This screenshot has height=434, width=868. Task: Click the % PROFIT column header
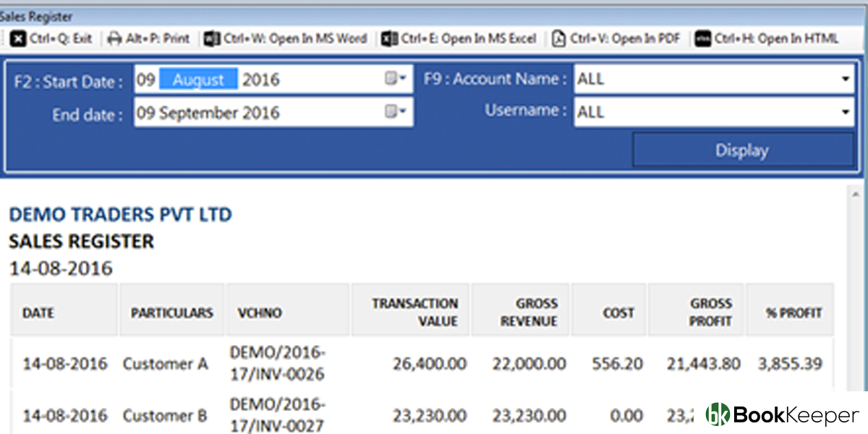[x=793, y=313]
